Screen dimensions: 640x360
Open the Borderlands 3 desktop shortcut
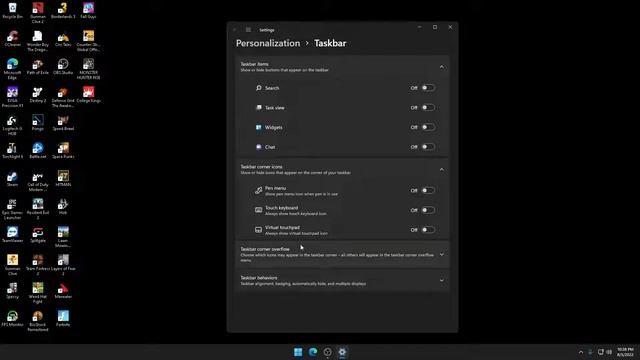coord(63,11)
